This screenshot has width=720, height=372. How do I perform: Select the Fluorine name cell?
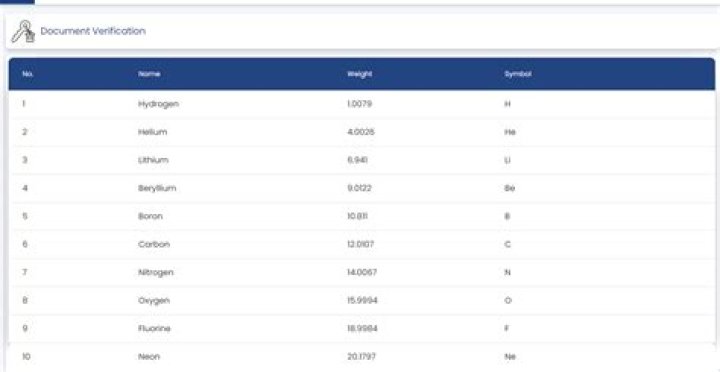pyautogui.click(x=154, y=328)
